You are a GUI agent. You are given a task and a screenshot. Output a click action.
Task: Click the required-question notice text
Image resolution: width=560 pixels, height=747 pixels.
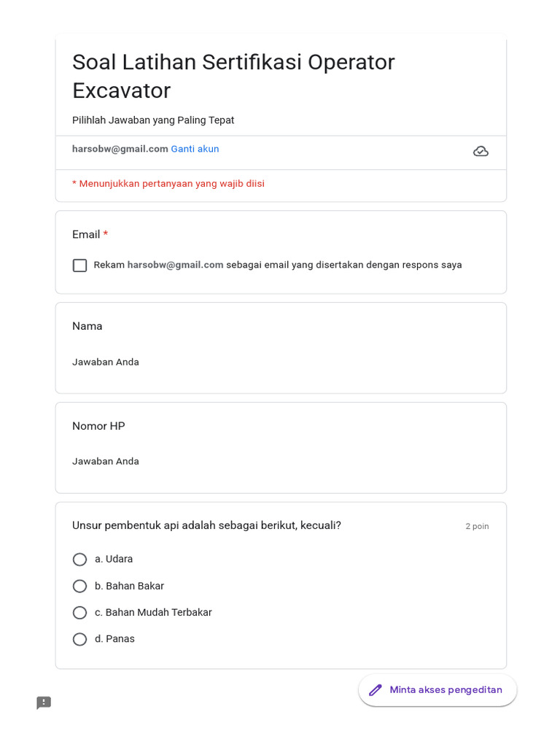click(168, 184)
